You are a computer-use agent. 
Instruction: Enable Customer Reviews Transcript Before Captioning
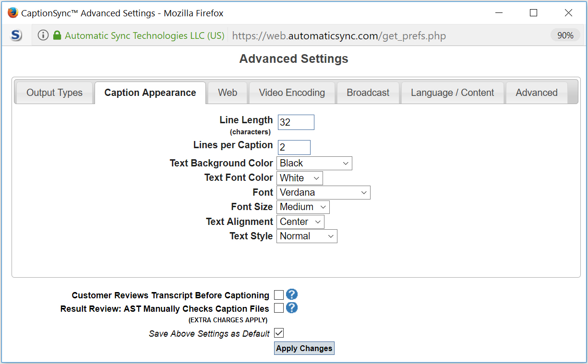(x=279, y=295)
